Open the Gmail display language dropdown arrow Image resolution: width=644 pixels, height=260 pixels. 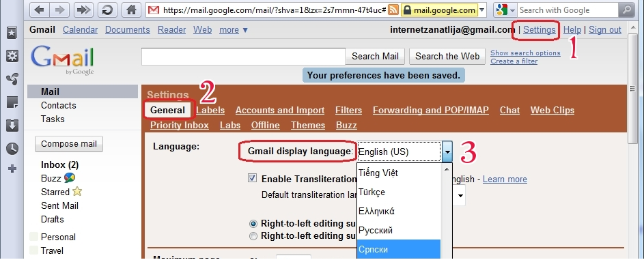447,151
